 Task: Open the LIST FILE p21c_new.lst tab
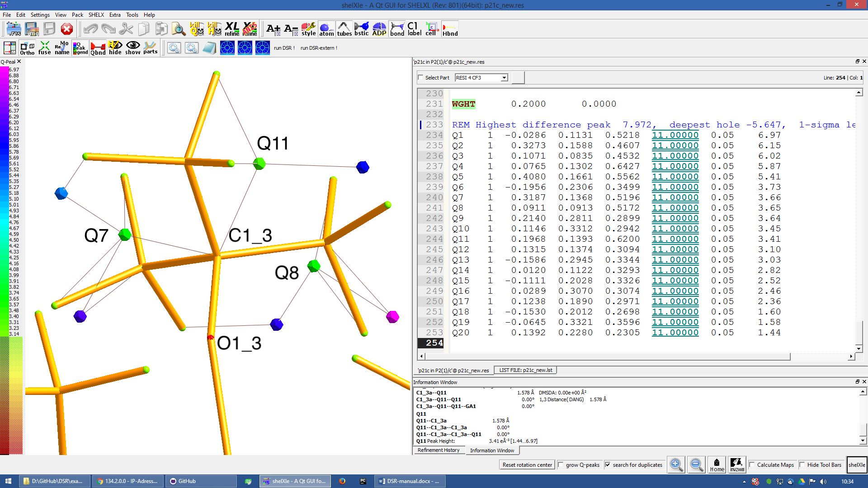point(525,370)
